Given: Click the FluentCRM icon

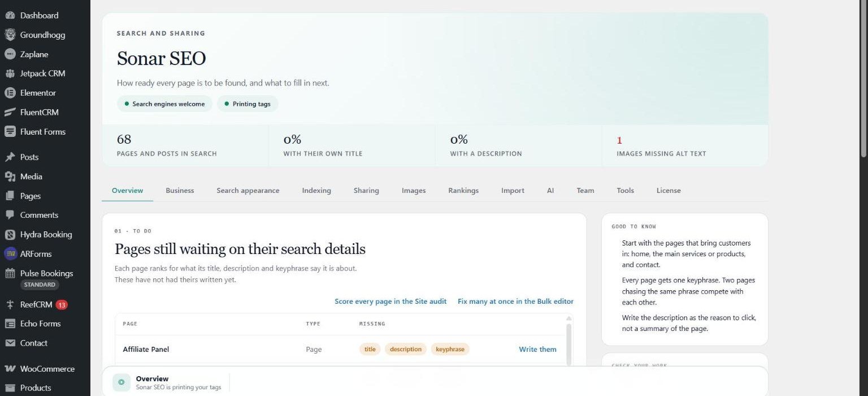Looking at the screenshot, I should (x=10, y=112).
